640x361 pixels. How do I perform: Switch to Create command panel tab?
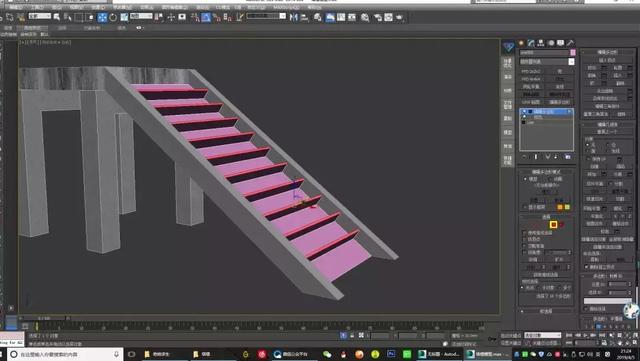[x=521, y=43]
